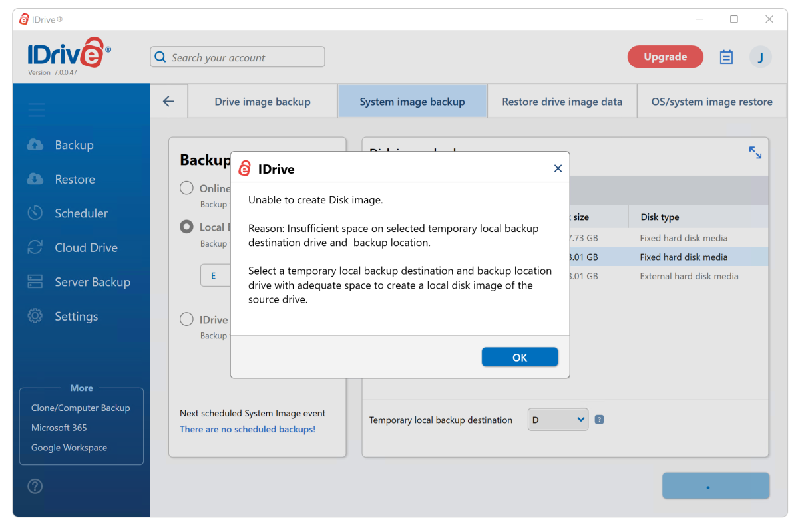
Task: Click the size column header
Action: coord(581,217)
